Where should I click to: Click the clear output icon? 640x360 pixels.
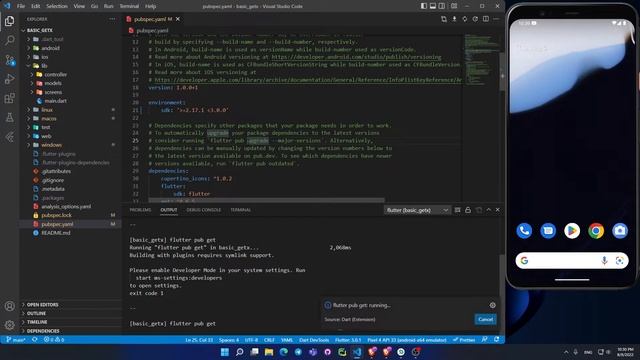click(458, 210)
